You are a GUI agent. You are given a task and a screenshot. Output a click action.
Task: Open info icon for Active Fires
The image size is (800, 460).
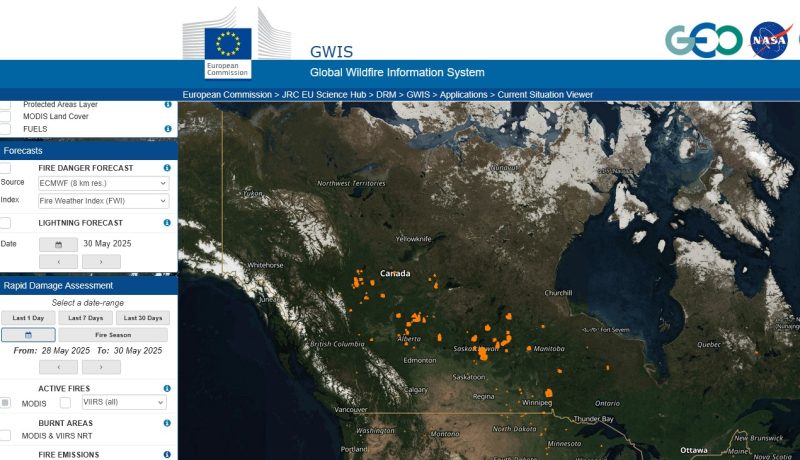point(167,389)
